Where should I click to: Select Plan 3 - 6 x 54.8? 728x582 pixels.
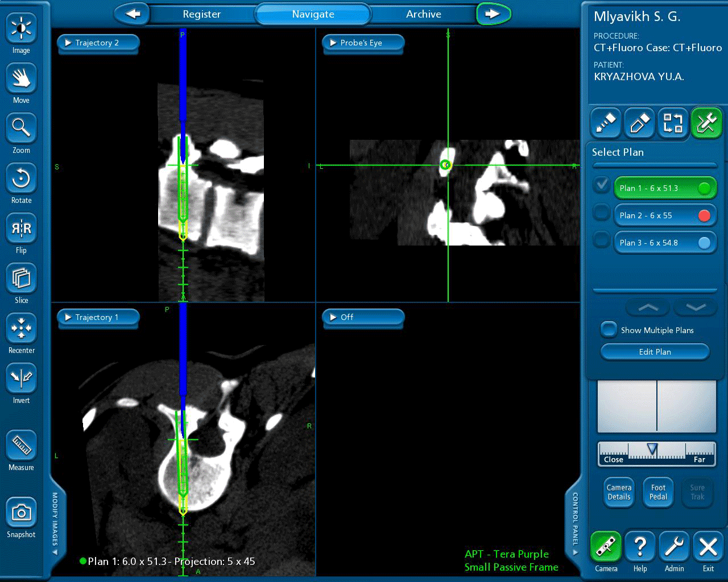(665, 243)
